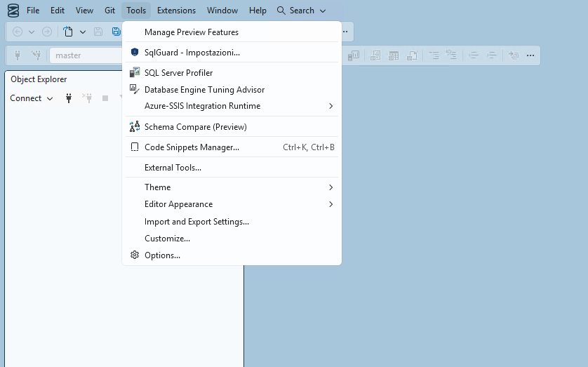Image resolution: width=588 pixels, height=367 pixels.
Task: Expand the Azure-SSIS Integration Runtime submenu arrow
Action: tap(330, 106)
